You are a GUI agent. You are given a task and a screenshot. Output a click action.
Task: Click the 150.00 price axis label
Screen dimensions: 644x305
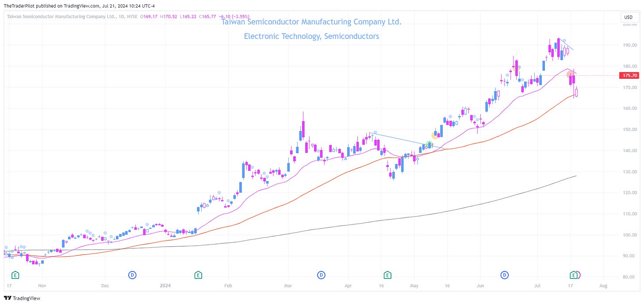(x=630, y=130)
